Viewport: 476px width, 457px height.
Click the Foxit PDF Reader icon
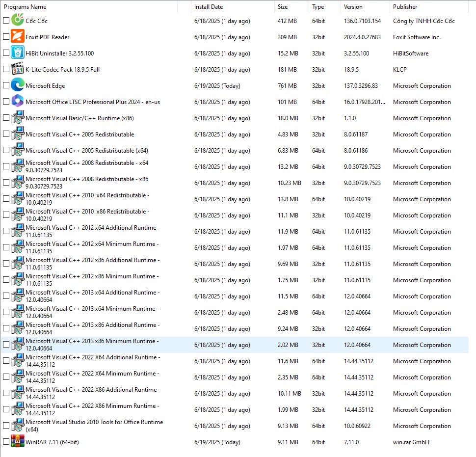pos(18,36)
